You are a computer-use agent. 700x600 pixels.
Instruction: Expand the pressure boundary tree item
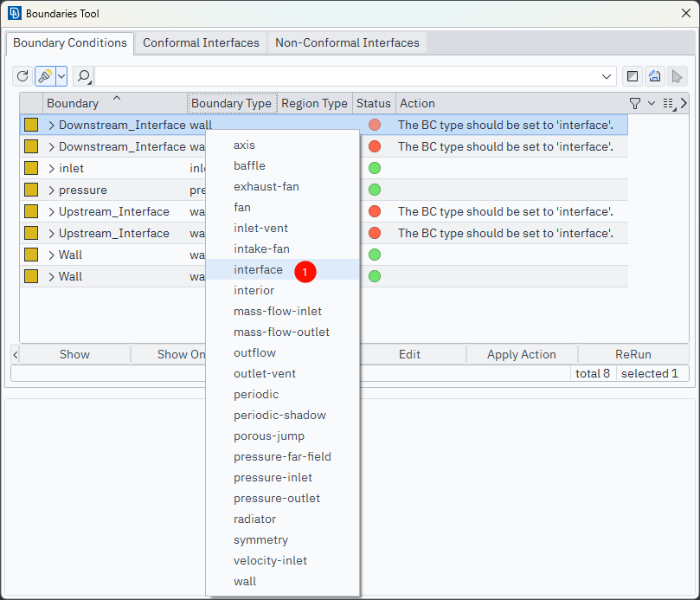pos(51,190)
